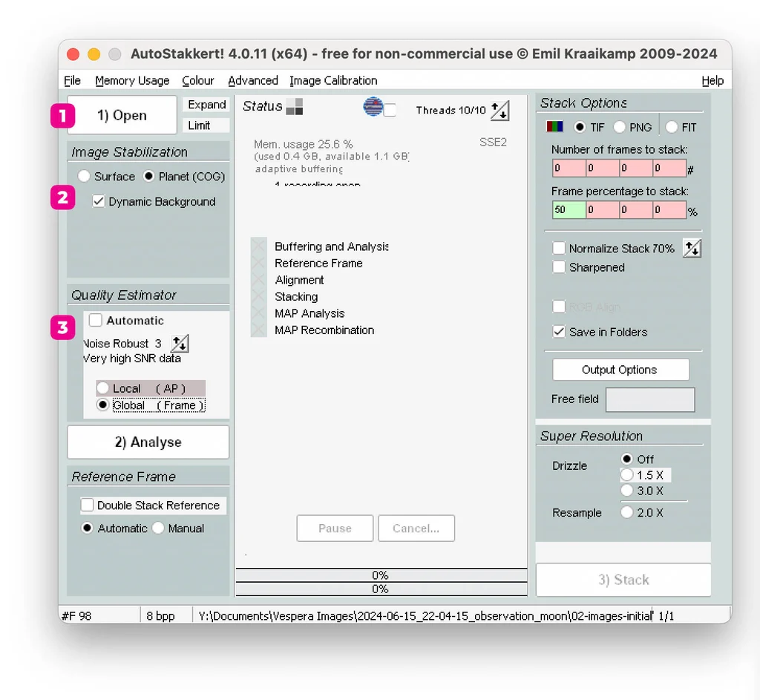Click the Limit button

(206, 125)
